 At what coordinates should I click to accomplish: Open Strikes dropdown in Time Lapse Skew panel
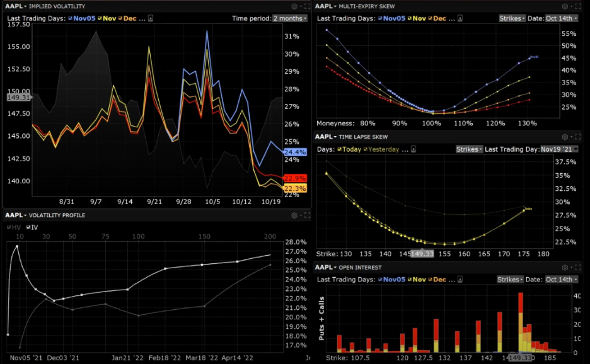tap(469, 149)
